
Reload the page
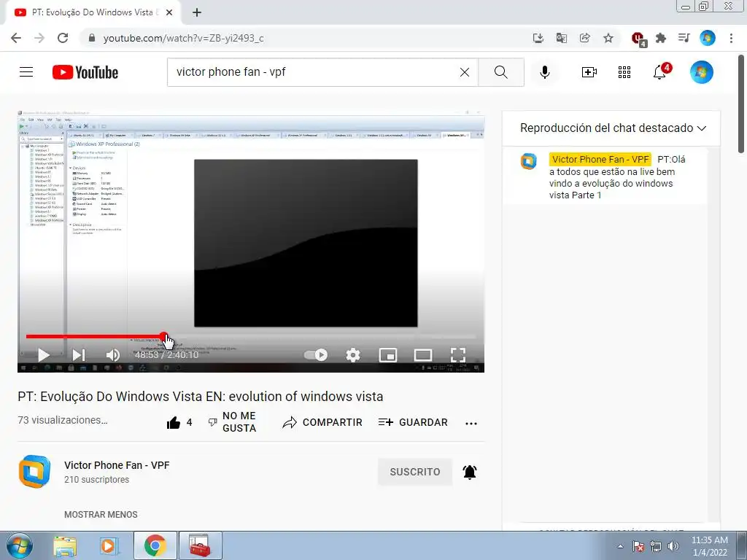coord(63,38)
